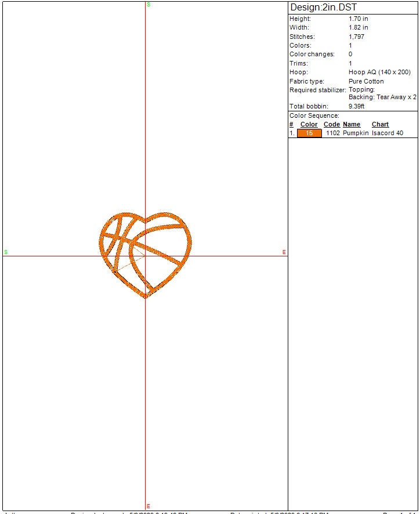Click the green S marker on left edge

[x=6, y=252]
